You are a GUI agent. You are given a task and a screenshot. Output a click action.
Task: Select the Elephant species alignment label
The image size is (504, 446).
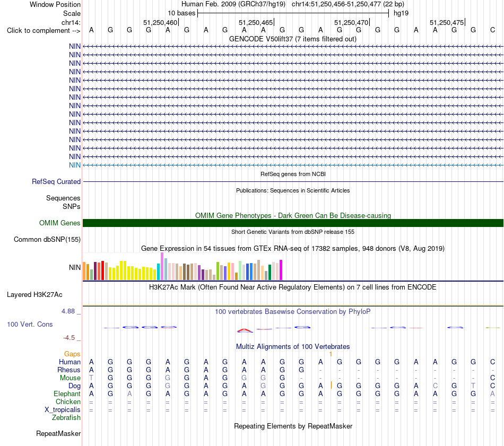67,393
